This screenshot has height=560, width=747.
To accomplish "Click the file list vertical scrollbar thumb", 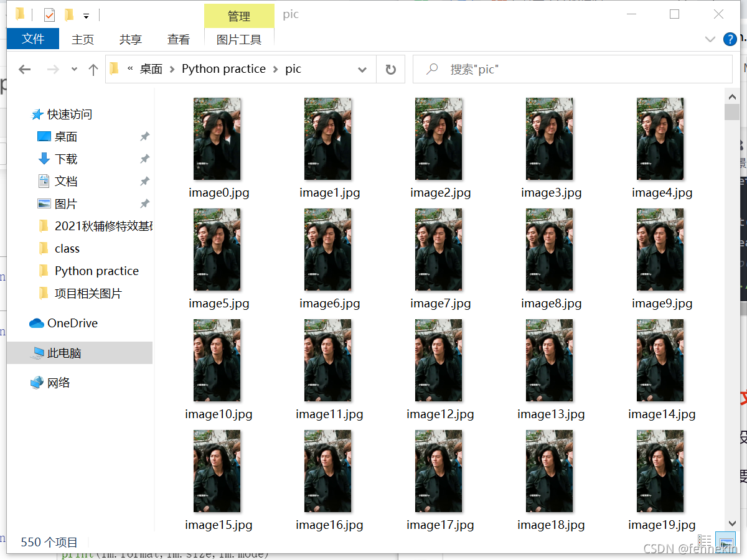I will point(732,112).
